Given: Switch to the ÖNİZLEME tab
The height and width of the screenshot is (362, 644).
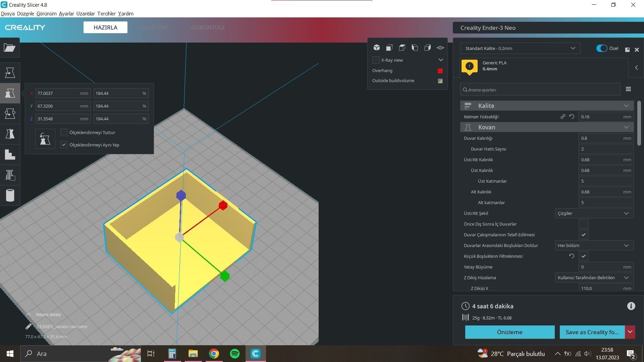Looking at the screenshot, I should tap(154, 27).
